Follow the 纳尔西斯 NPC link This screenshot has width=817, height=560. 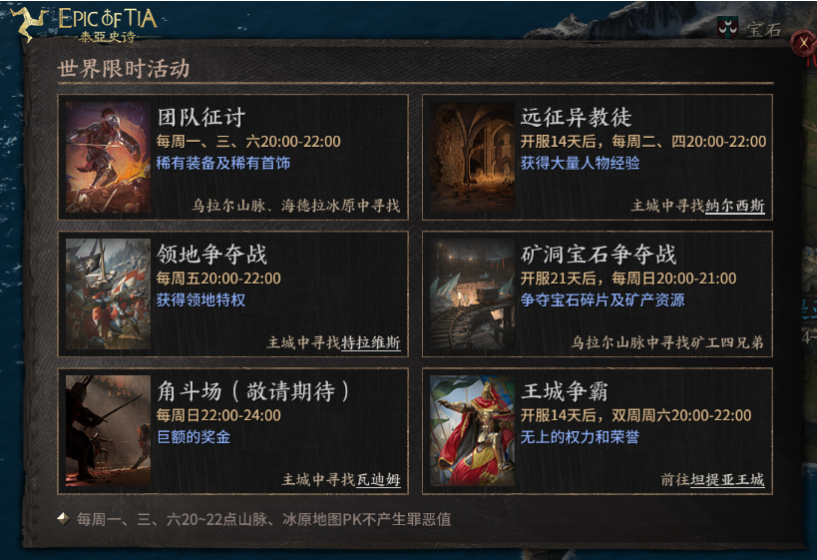(x=735, y=206)
